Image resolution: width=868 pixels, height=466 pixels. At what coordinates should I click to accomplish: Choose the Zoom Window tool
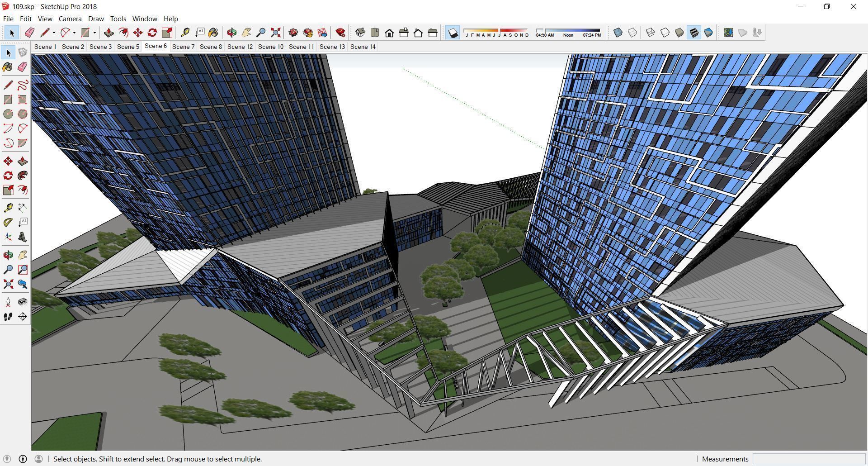click(23, 270)
